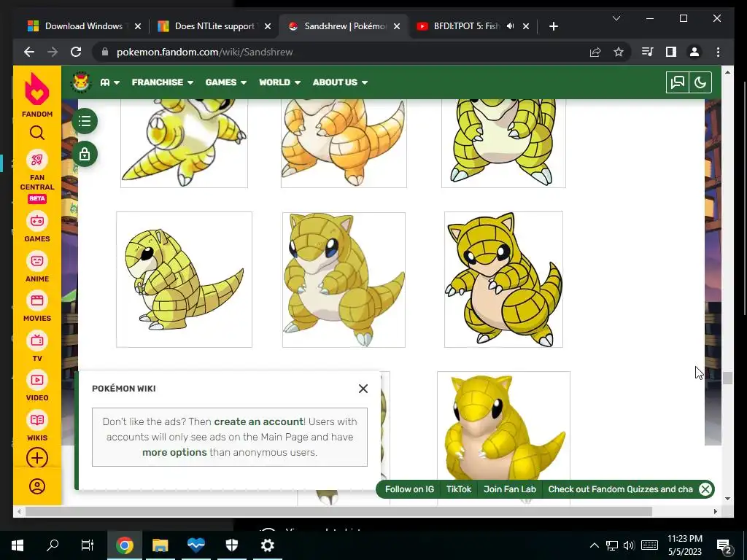Open the side-profile Sandshrew artwork
Screen dimensions: 747x560
tap(185, 279)
